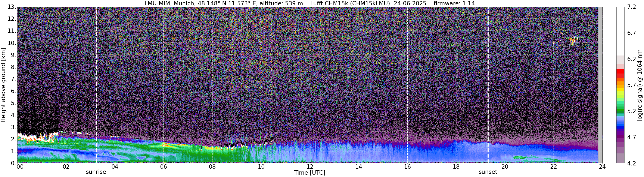Click the '20' tick on the time axis
The width and height of the screenshot is (644, 177).
point(505,167)
